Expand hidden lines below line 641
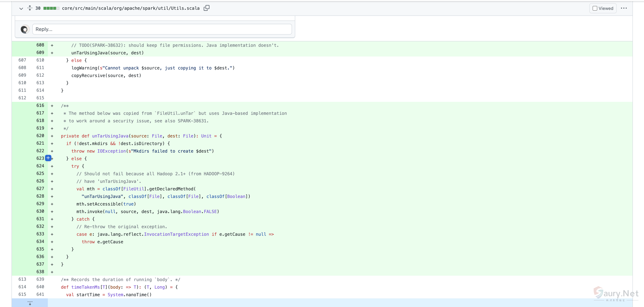The height and width of the screenshot is (307, 644). point(30,303)
